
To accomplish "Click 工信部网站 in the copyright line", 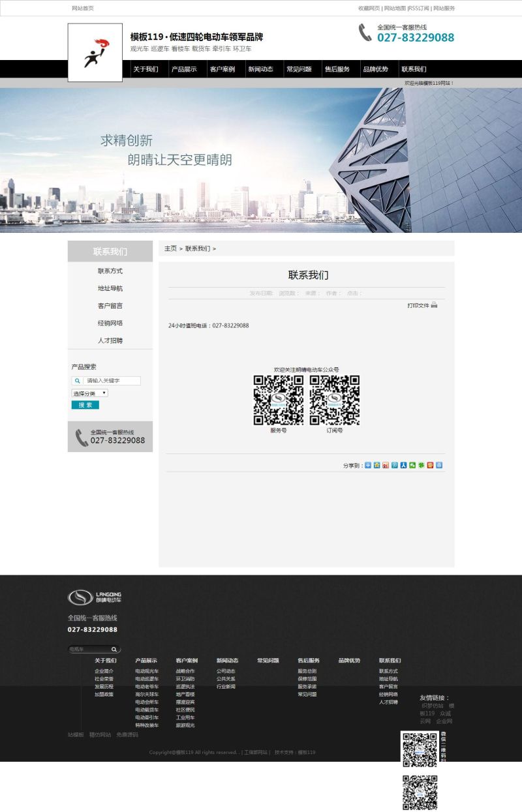I will point(256,752).
